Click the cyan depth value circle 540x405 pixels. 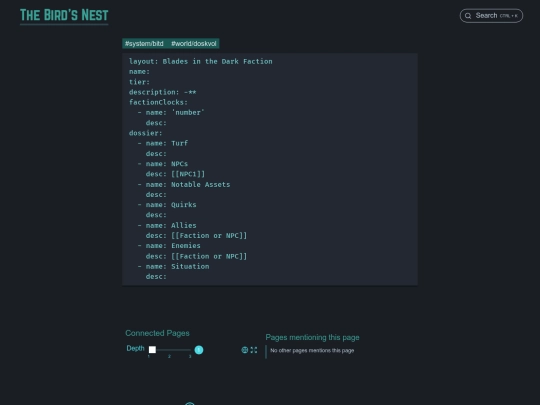pyautogui.click(x=199, y=350)
